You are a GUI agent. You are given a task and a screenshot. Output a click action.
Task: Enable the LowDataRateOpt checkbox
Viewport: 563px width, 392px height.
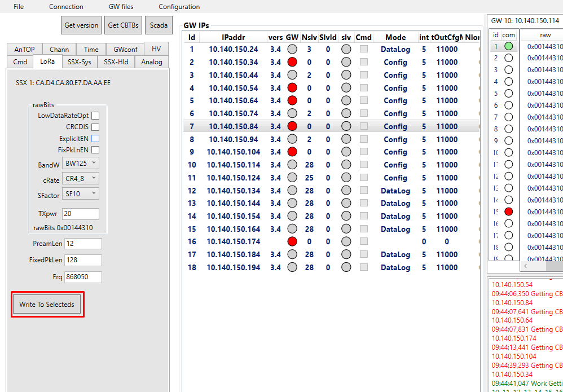95,116
